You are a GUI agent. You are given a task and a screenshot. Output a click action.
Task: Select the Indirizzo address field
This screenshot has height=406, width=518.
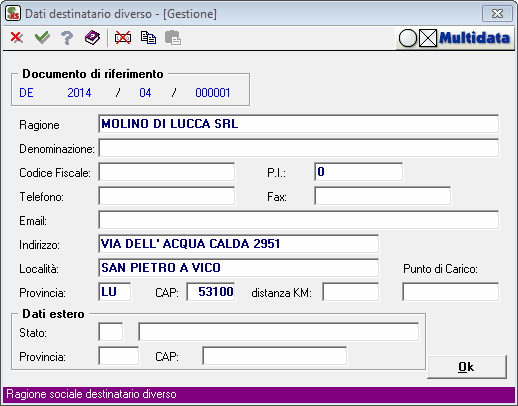coord(239,244)
